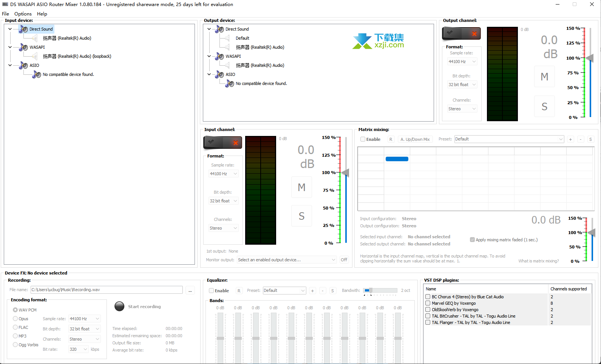The image size is (601, 364).
Task: Click matrix mixing reset R button
Action: click(391, 139)
